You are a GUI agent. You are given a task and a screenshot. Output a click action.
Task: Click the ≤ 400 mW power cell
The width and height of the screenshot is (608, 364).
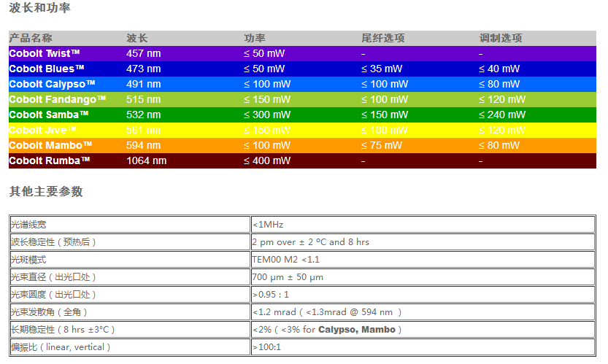pyautogui.click(x=267, y=160)
